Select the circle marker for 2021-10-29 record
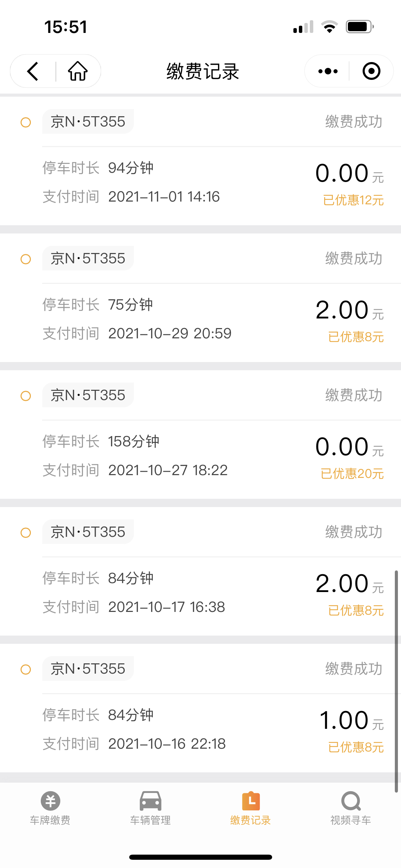This screenshot has width=401, height=868. pos(26,259)
